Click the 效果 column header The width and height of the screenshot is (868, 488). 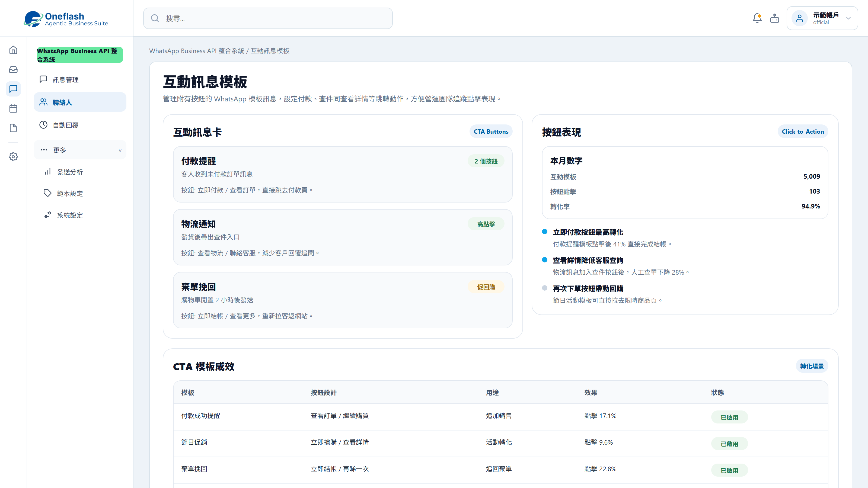click(591, 393)
